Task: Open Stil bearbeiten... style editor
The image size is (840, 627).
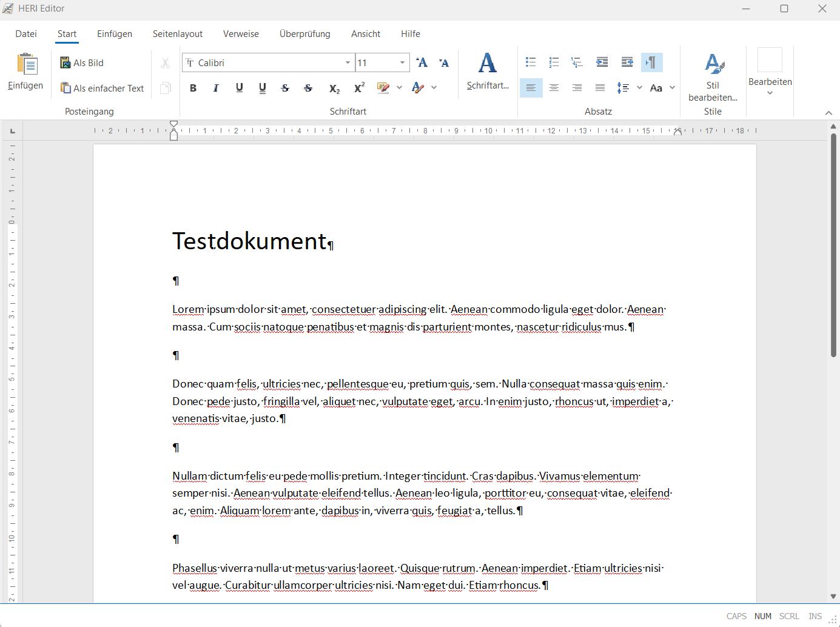Action: (713, 76)
